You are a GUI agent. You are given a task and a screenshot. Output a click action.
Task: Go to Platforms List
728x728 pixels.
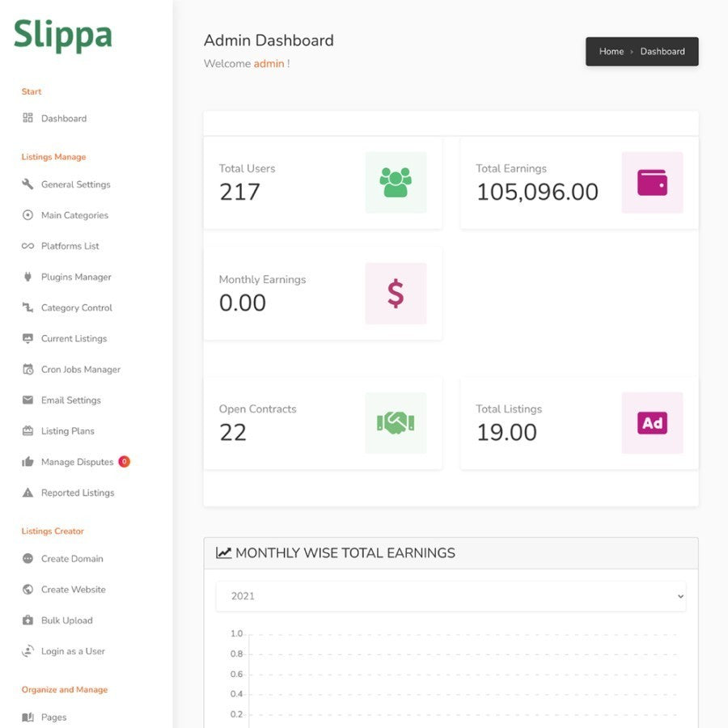pyautogui.click(x=70, y=246)
